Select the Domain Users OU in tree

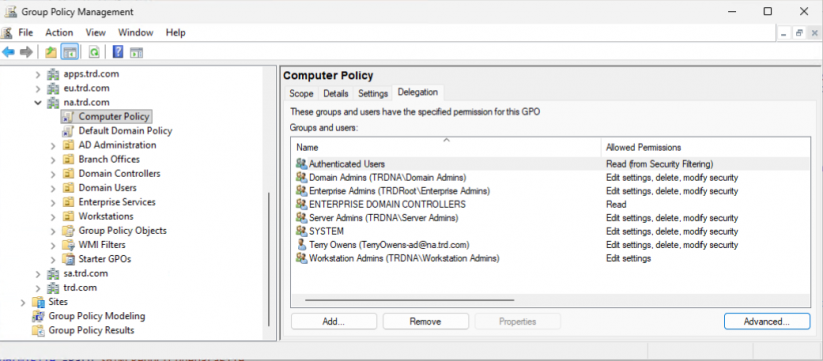coord(107,188)
